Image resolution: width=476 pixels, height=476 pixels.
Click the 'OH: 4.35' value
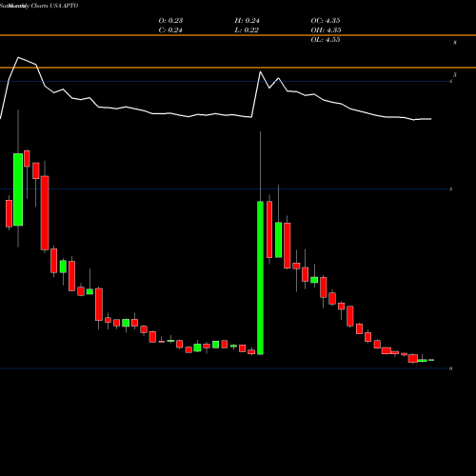click(x=326, y=30)
